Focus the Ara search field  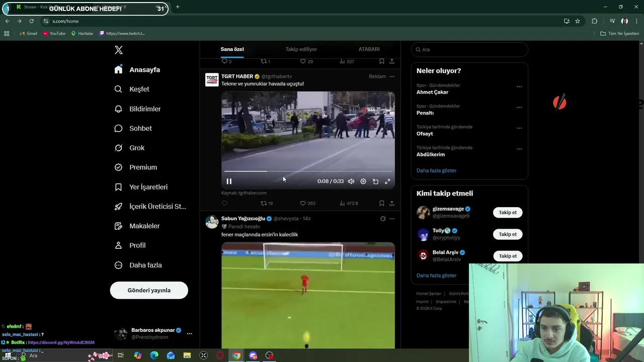point(469,49)
